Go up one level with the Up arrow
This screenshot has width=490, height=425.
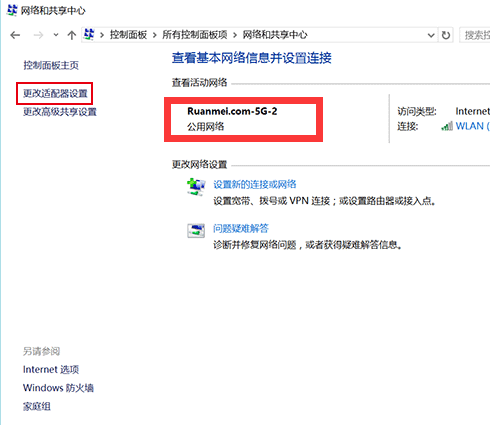pos(71,35)
